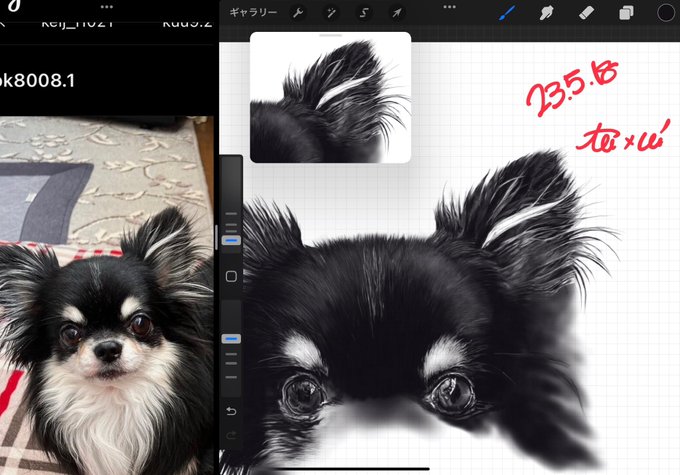Click the split view divider handle
Screen dimensions: 680x475
[216, 237]
